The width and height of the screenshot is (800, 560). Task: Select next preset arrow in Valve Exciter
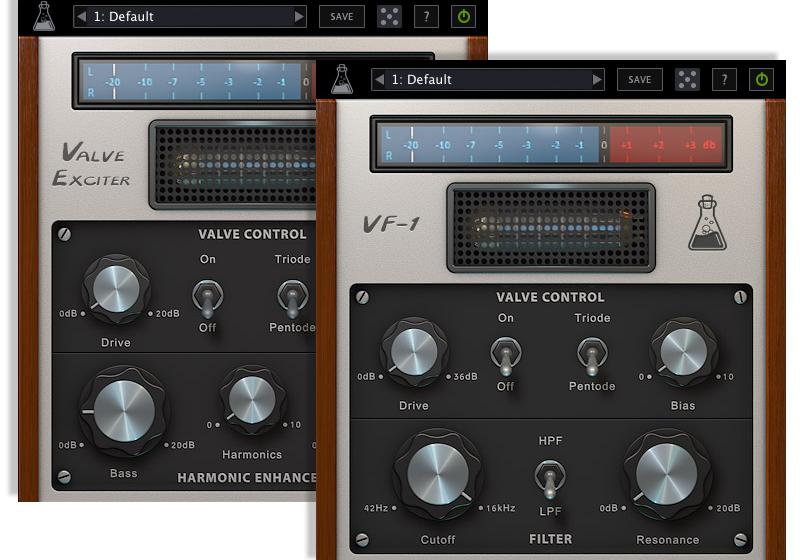(299, 16)
